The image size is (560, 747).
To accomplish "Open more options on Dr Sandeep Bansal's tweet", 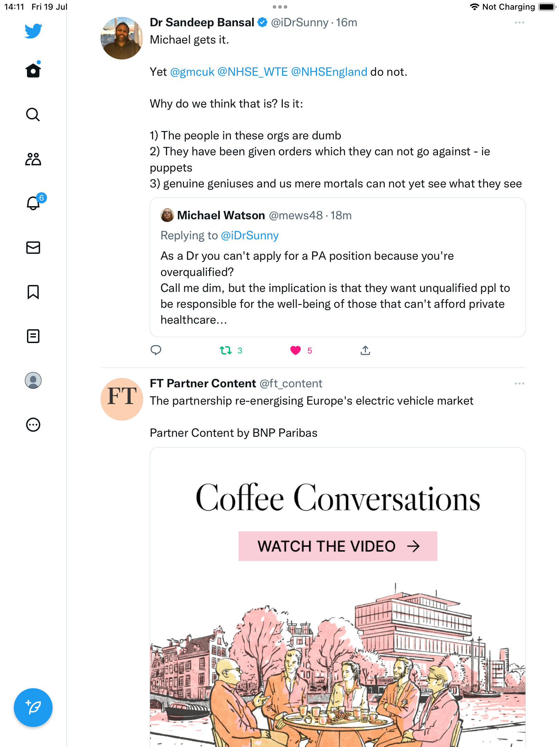I will (x=519, y=23).
